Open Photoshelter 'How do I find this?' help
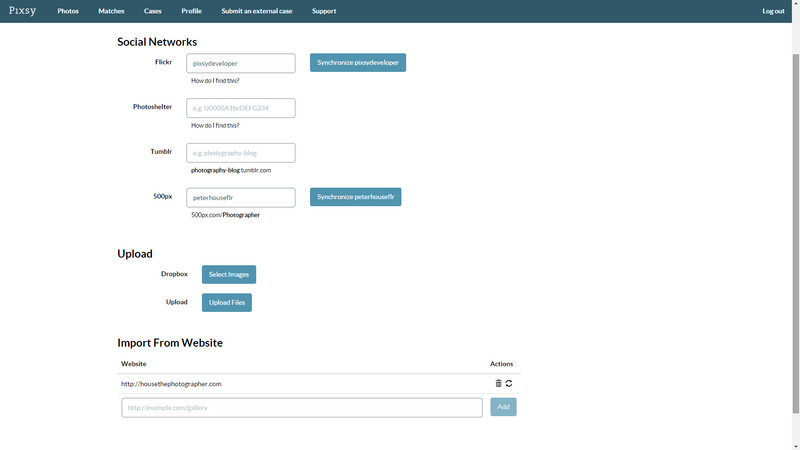 point(215,126)
